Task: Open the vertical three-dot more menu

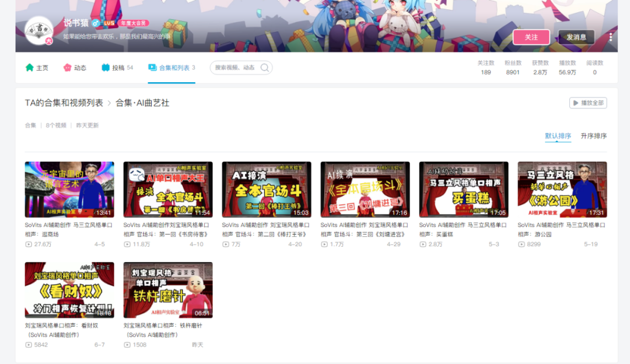Action: [610, 37]
